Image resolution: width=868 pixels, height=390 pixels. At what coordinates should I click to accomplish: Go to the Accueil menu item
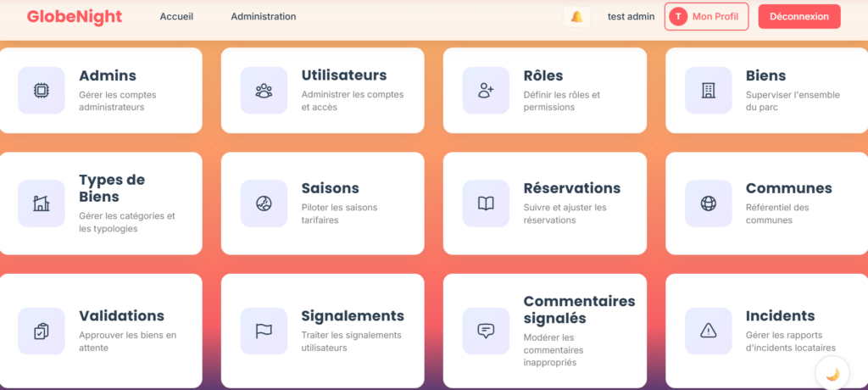[x=177, y=17]
